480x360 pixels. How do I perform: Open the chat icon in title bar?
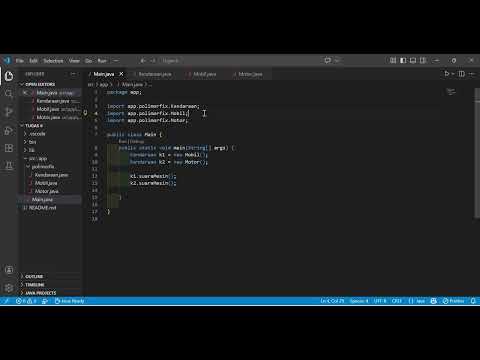[x=328, y=60]
